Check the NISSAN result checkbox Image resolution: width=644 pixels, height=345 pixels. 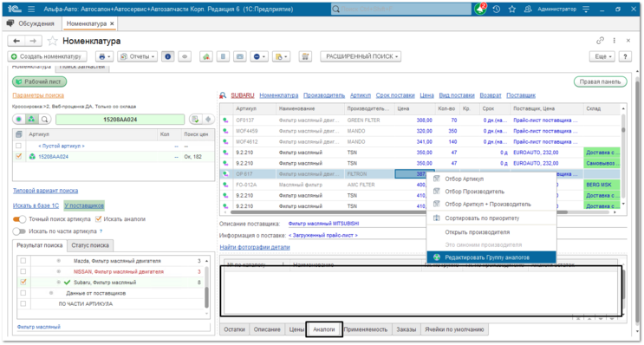pos(23,271)
